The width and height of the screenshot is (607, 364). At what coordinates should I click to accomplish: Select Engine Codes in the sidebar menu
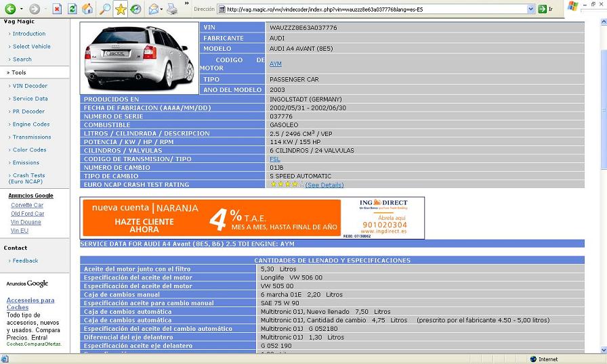coord(31,124)
